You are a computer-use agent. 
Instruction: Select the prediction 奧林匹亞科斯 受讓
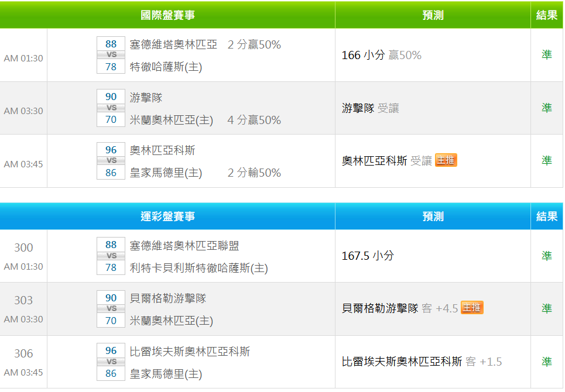pyautogui.click(x=386, y=160)
